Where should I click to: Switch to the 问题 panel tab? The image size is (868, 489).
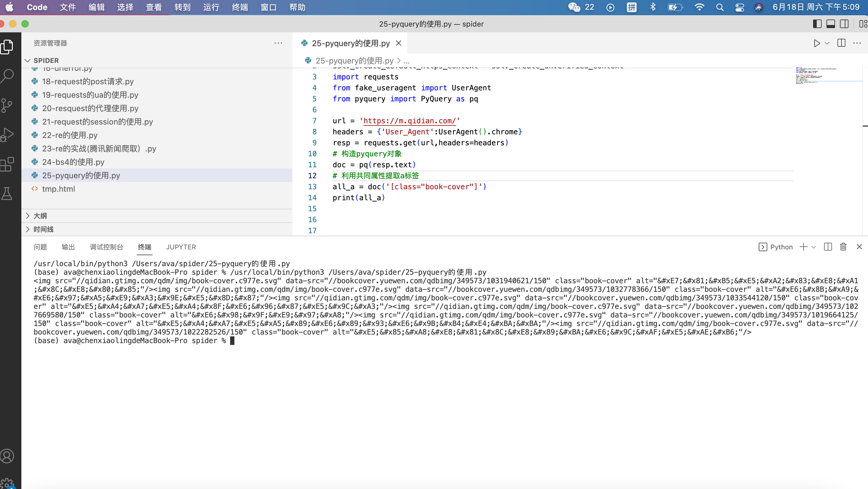(x=40, y=247)
